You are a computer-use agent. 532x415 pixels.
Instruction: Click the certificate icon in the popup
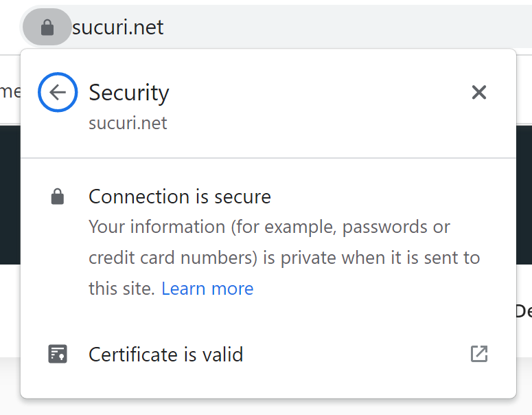58,355
